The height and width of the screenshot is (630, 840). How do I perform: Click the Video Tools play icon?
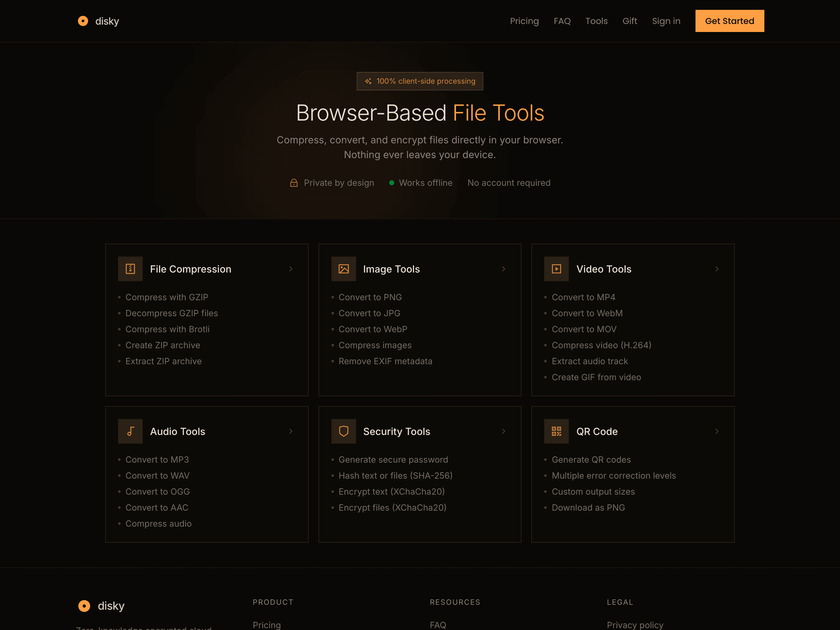(556, 269)
